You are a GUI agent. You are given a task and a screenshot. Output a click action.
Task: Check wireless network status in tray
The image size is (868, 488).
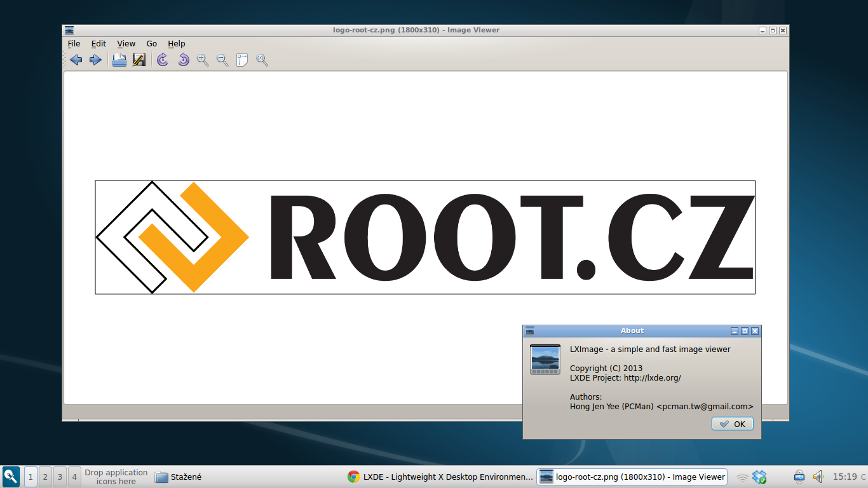pyautogui.click(x=743, y=477)
